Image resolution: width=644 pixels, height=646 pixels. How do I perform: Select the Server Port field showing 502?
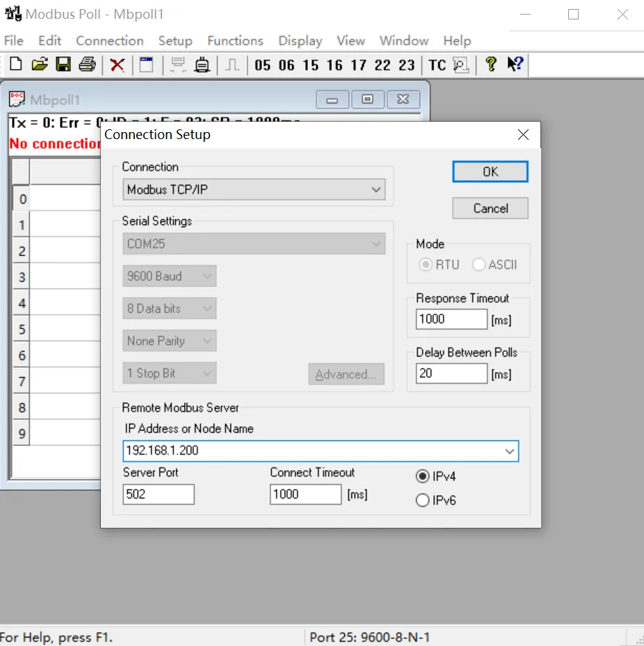[158, 494]
